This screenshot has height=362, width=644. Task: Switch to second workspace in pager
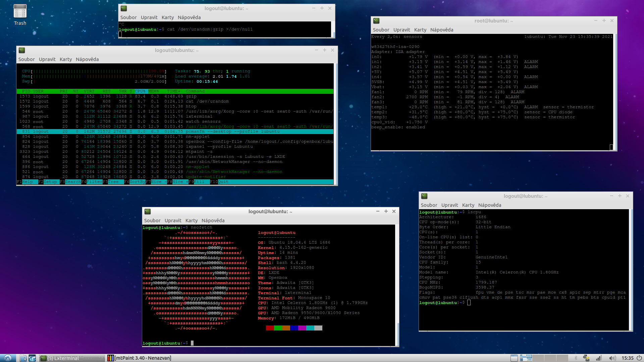[x=538, y=358]
